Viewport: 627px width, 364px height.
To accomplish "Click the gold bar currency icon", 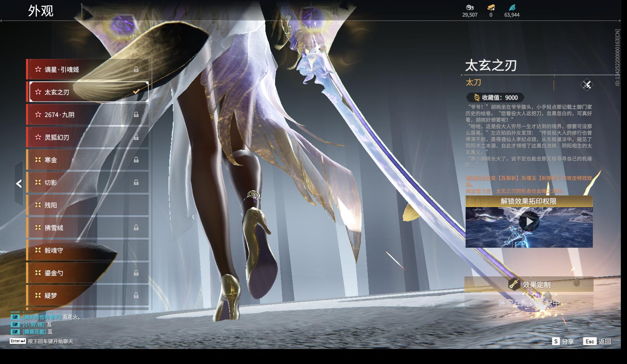I will coord(491,7).
